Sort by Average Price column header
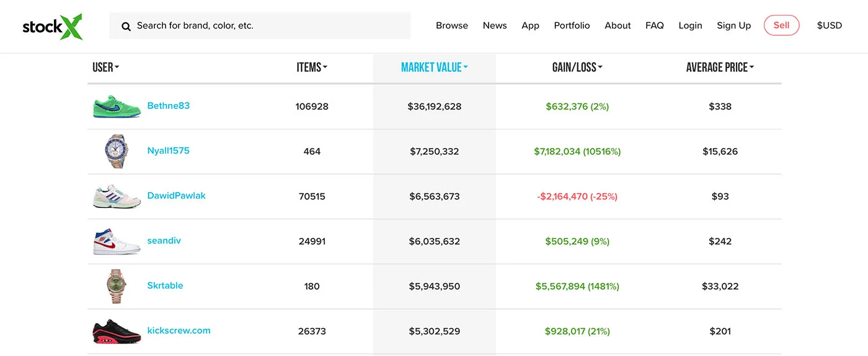 coord(720,67)
